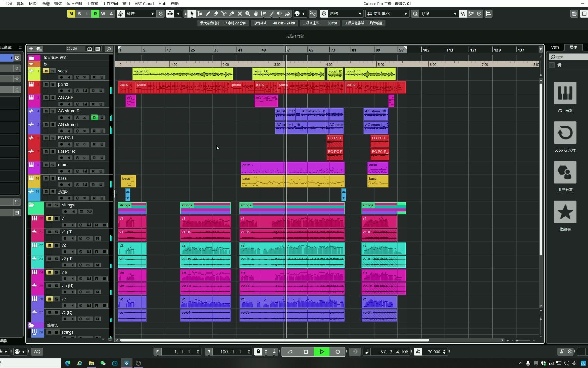The height and width of the screenshot is (368, 588).
Task: Solo the piano track
Action: click(53, 84)
